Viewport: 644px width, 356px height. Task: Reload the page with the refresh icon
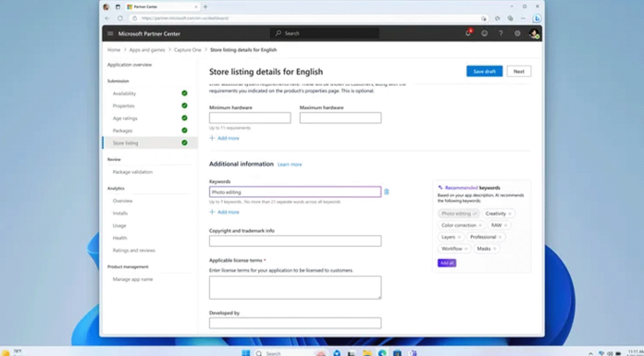point(120,18)
